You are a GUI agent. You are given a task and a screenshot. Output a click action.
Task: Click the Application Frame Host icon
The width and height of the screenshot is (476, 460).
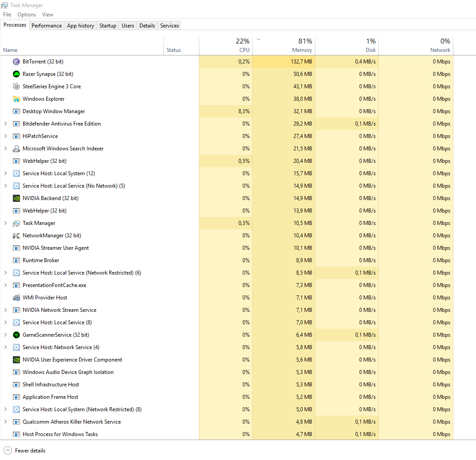coord(16,397)
